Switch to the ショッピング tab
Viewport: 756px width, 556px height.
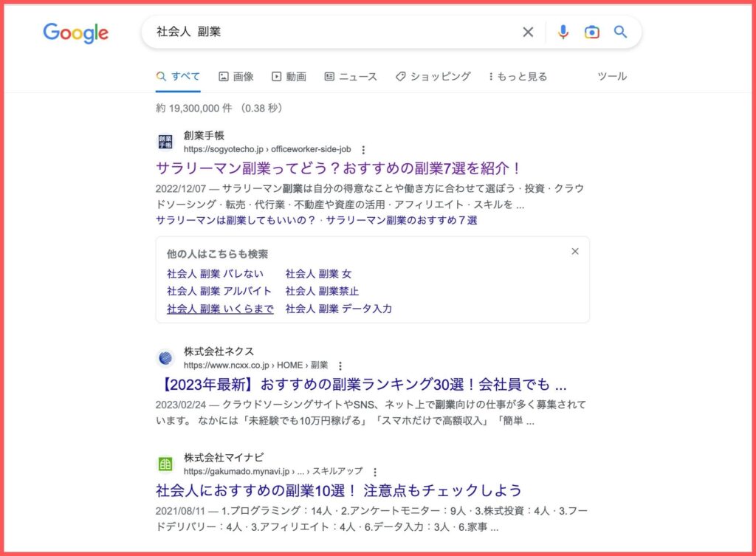point(433,76)
